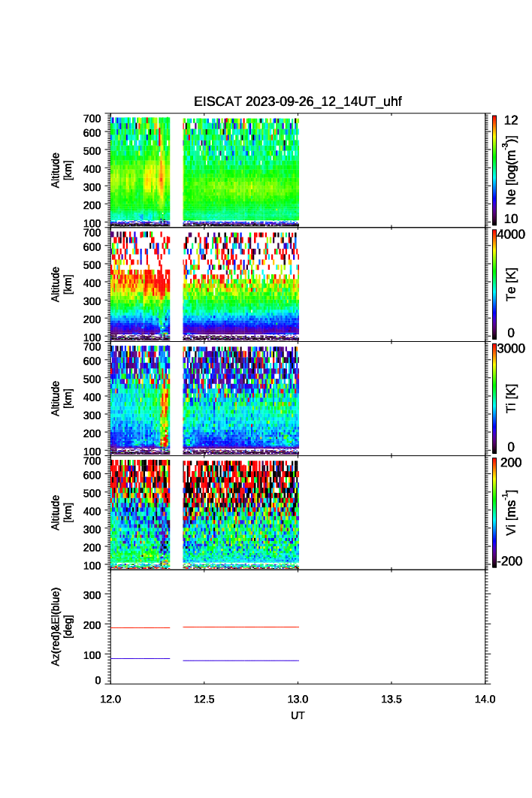The height and width of the screenshot is (798, 532).
Task: Click the 12.5 tick label on the time axis
Action: (x=204, y=699)
